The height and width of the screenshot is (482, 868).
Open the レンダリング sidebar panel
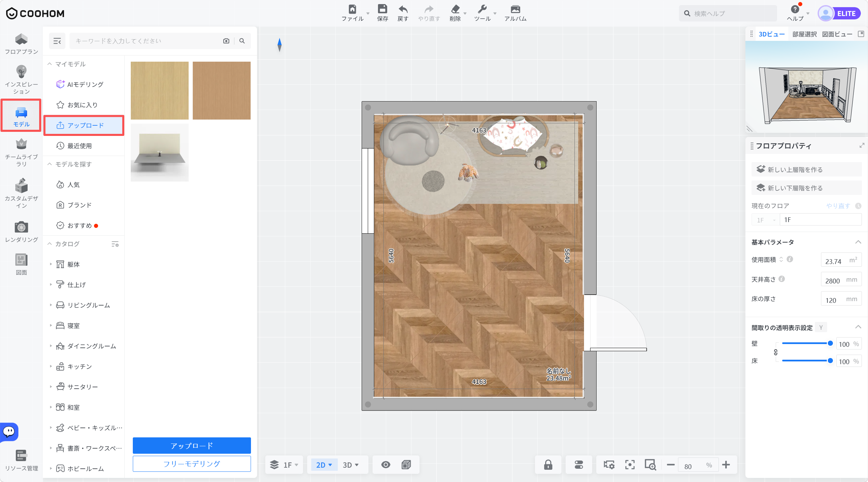pyautogui.click(x=21, y=232)
